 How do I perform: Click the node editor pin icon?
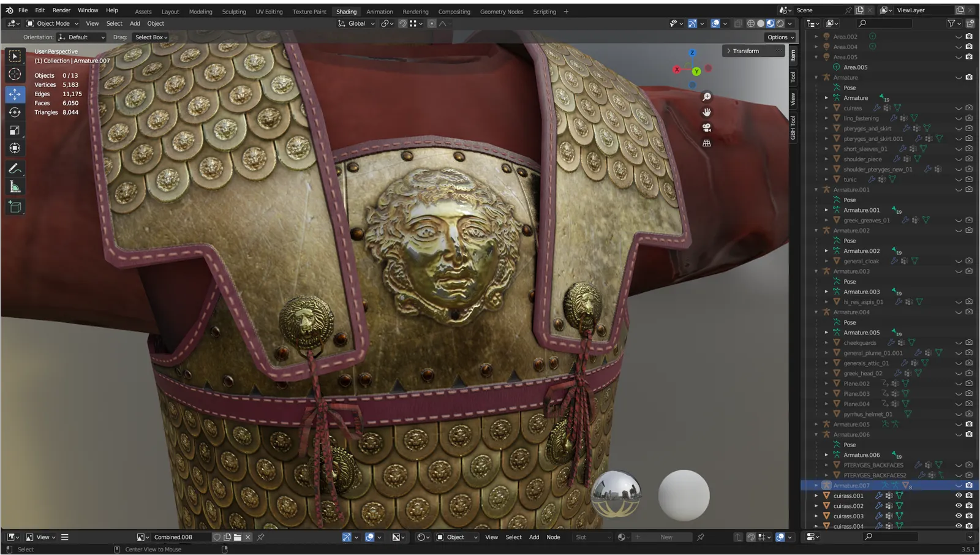(701, 537)
